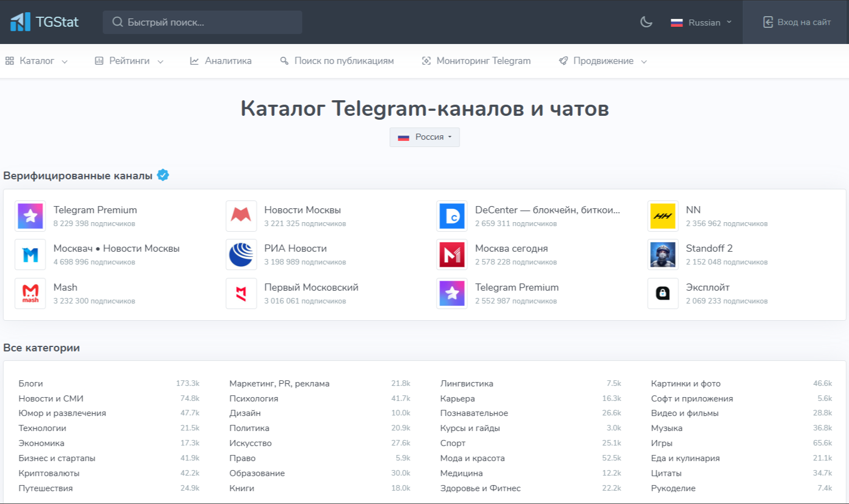Click the DeCenter channel avatar
The image size is (849, 504).
click(x=452, y=216)
